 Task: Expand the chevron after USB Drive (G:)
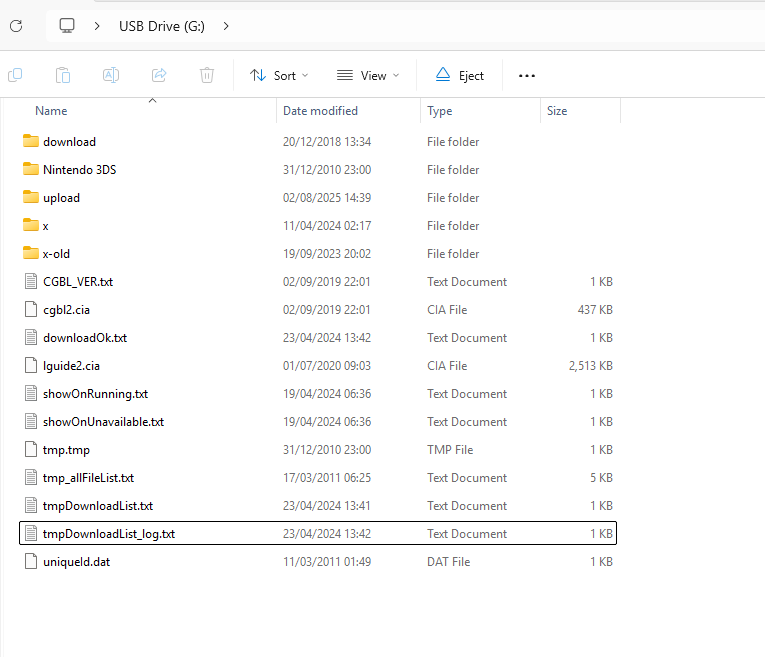point(226,26)
